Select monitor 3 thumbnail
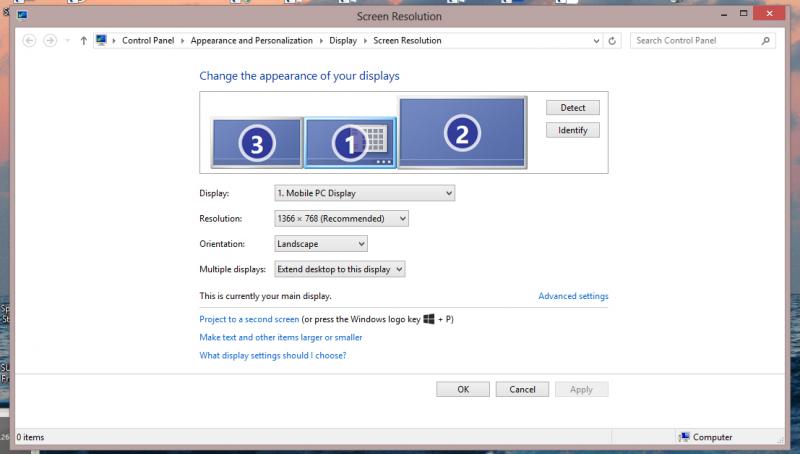This screenshot has width=800, height=454. coord(257,143)
